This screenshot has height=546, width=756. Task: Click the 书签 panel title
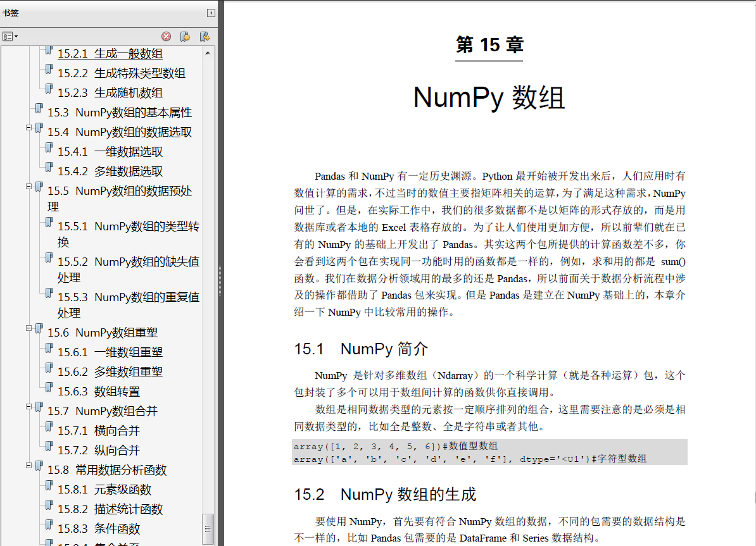[x=11, y=13]
